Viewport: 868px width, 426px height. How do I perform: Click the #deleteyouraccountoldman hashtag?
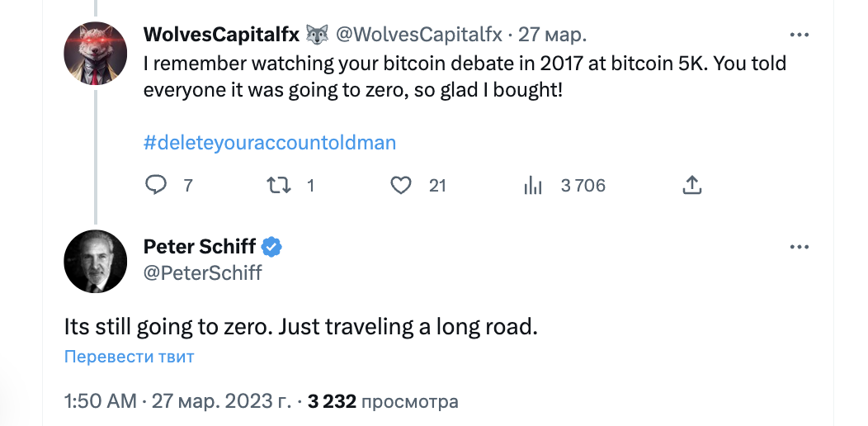tap(270, 143)
